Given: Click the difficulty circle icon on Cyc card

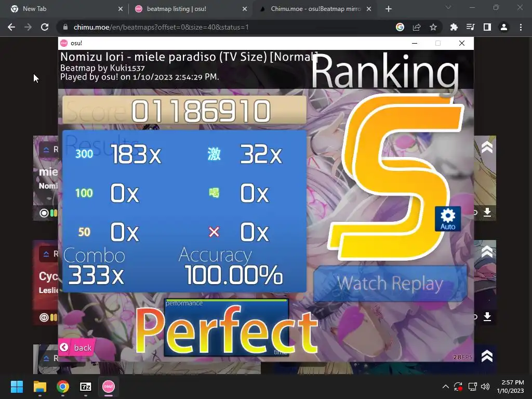Looking at the screenshot, I should click(44, 317).
